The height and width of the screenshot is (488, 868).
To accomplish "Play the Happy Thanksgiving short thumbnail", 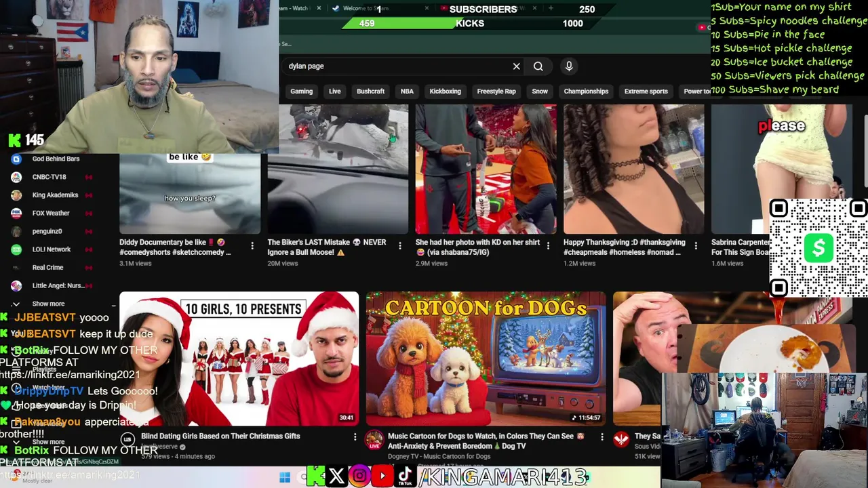I will point(633,169).
